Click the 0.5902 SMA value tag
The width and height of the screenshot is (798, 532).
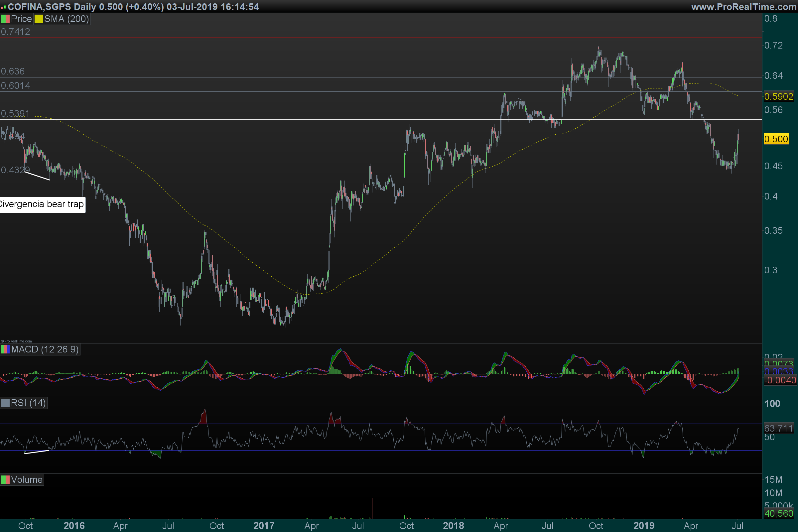pos(778,97)
